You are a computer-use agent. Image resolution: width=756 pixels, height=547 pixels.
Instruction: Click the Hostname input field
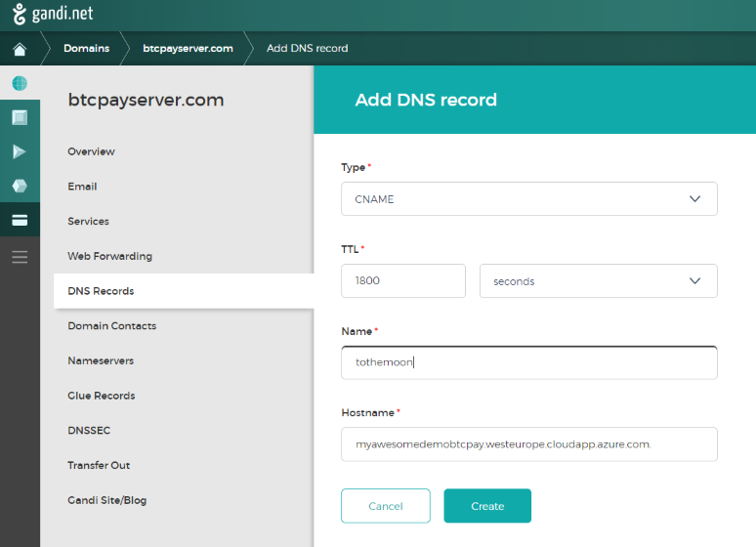coord(528,444)
